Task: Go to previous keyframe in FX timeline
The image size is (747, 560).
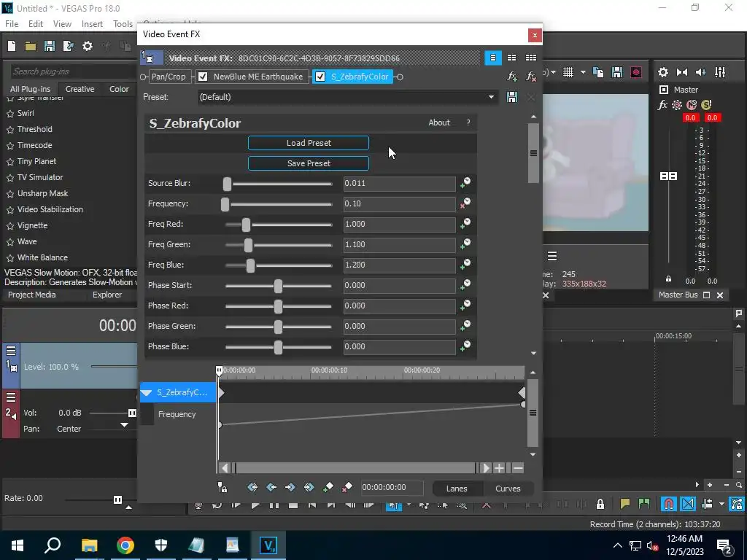Action: (x=271, y=487)
